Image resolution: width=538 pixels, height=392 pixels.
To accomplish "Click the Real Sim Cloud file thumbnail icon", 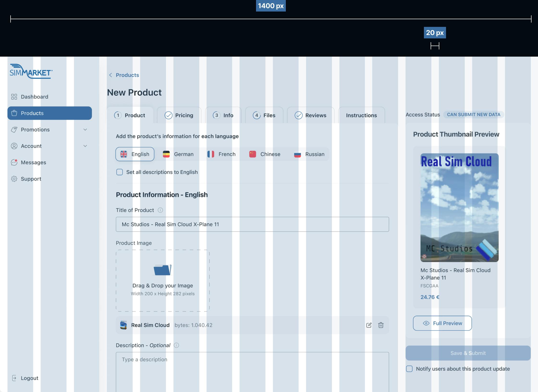I will tap(123, 325).
